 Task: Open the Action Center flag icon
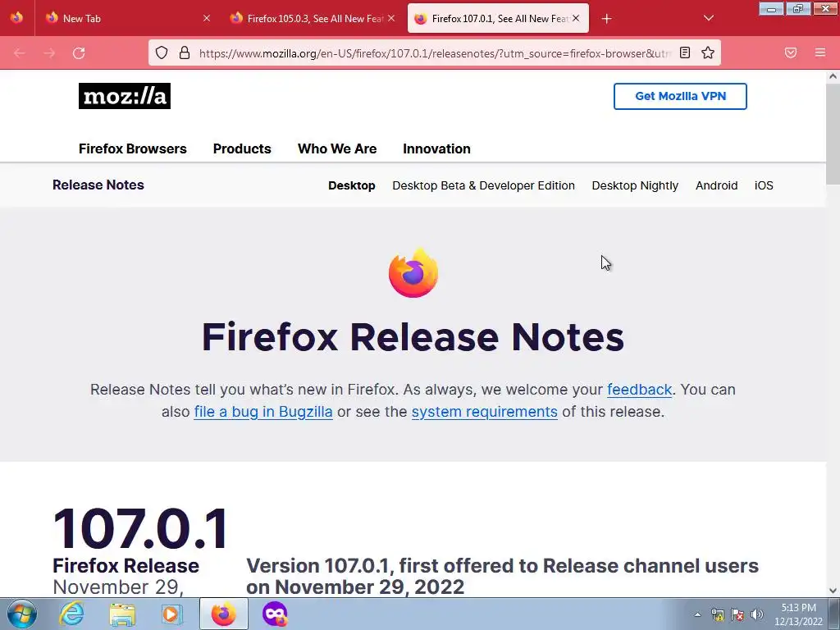(x=737, y=614)
